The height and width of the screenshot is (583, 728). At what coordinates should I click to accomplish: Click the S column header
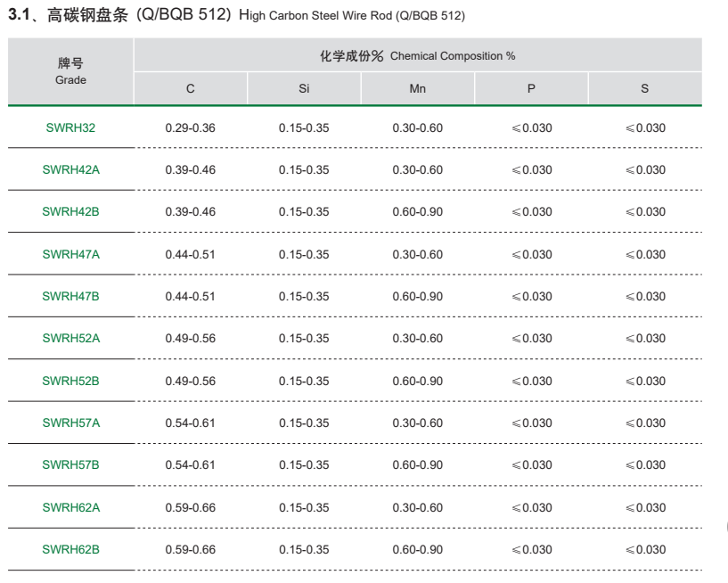point(644,89)
